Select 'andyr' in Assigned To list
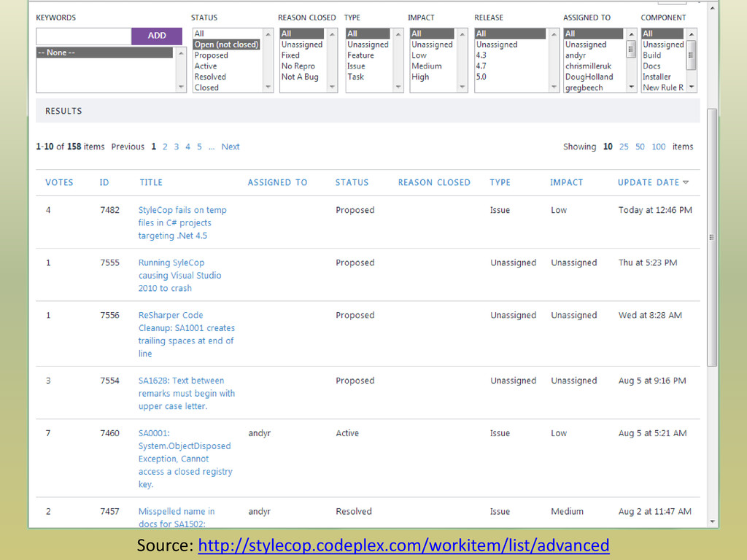Screen dimensions: 747x560 tap(576, 55)
